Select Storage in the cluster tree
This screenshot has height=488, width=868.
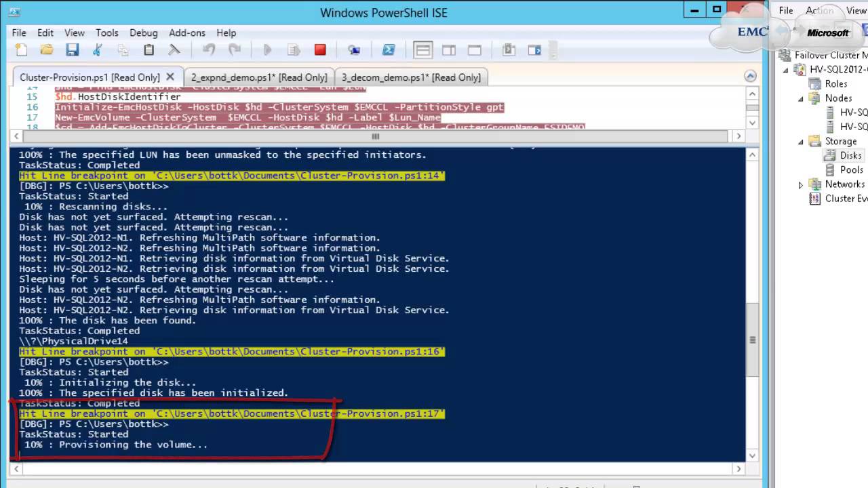(841, 141)
